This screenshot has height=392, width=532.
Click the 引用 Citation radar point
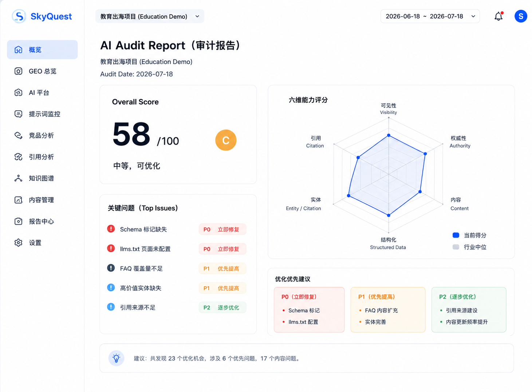coord(358,157)
